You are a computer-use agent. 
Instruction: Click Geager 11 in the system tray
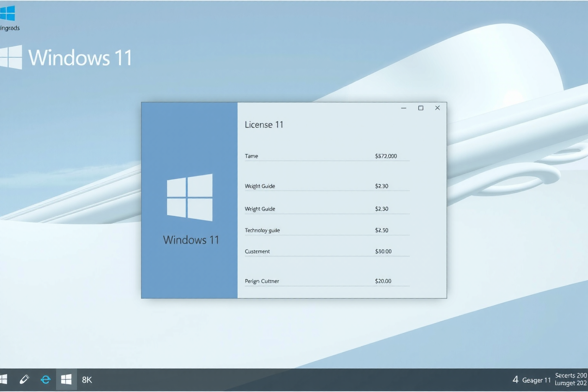tap(536, 380)
